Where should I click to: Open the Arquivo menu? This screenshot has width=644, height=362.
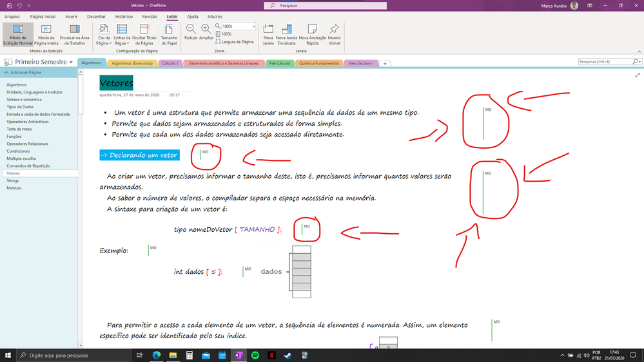[12, 16]
